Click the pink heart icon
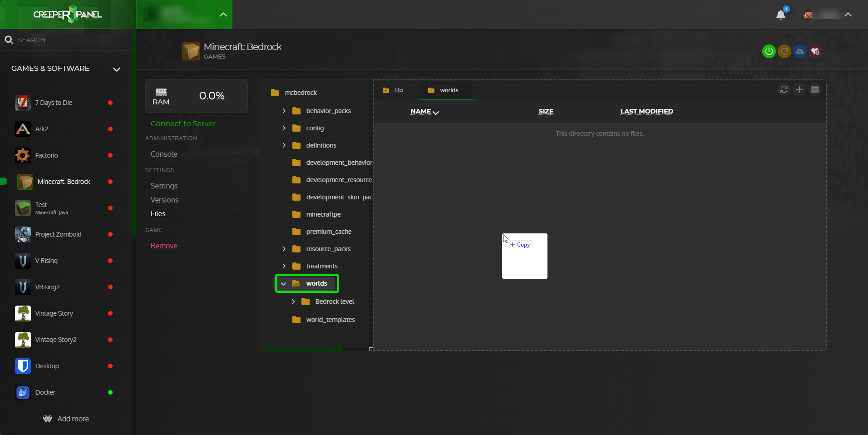The height and width of the screenshot is (435, 868). pyautogui.click(x=815, y=51)
